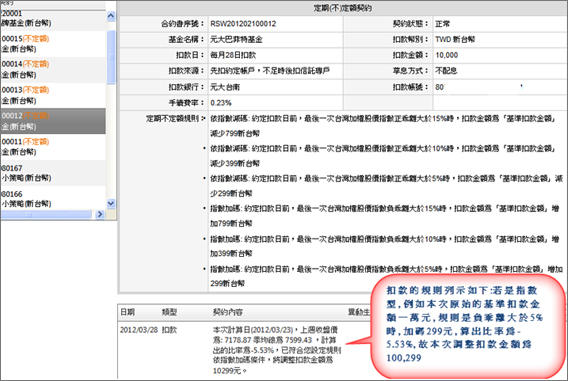Click fund name 元大巴菲特基金

pos(236,39)
